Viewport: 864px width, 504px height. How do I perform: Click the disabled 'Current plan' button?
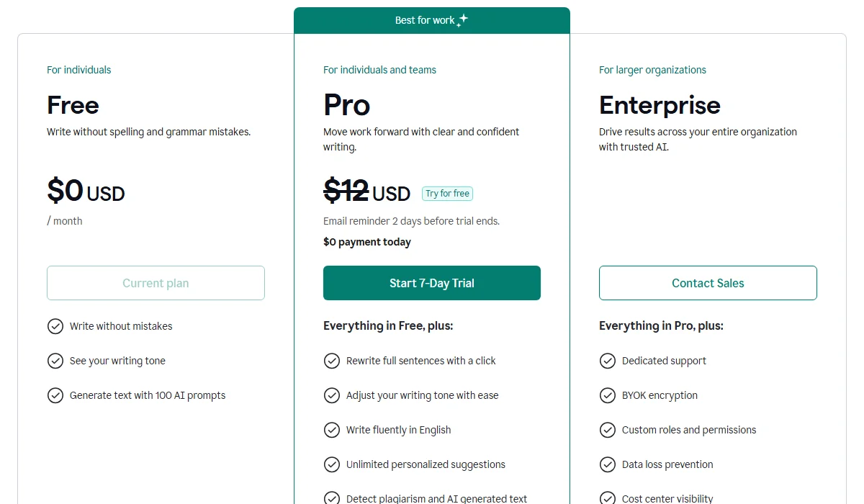tap(156, 283)
